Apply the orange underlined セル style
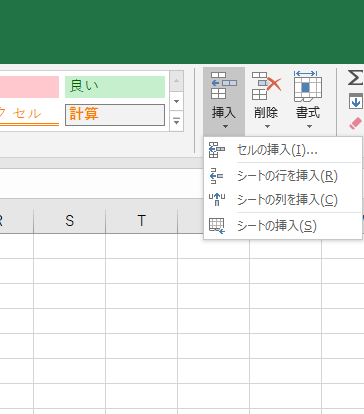 point(29,115)
